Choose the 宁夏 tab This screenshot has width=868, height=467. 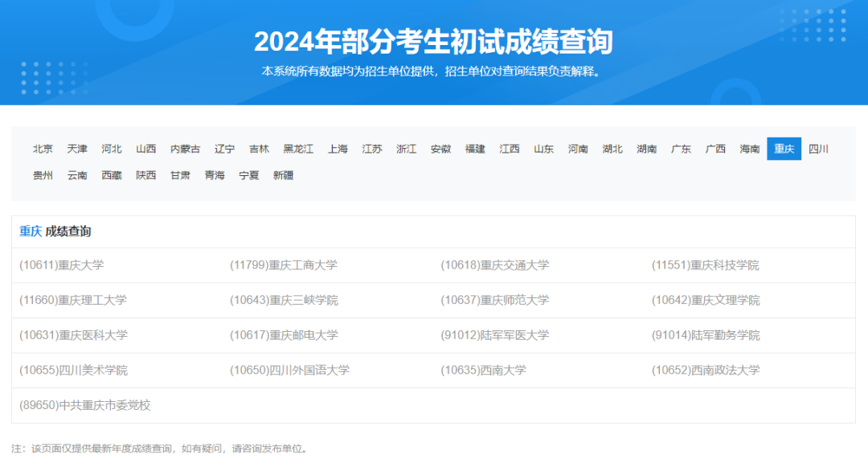249,175
